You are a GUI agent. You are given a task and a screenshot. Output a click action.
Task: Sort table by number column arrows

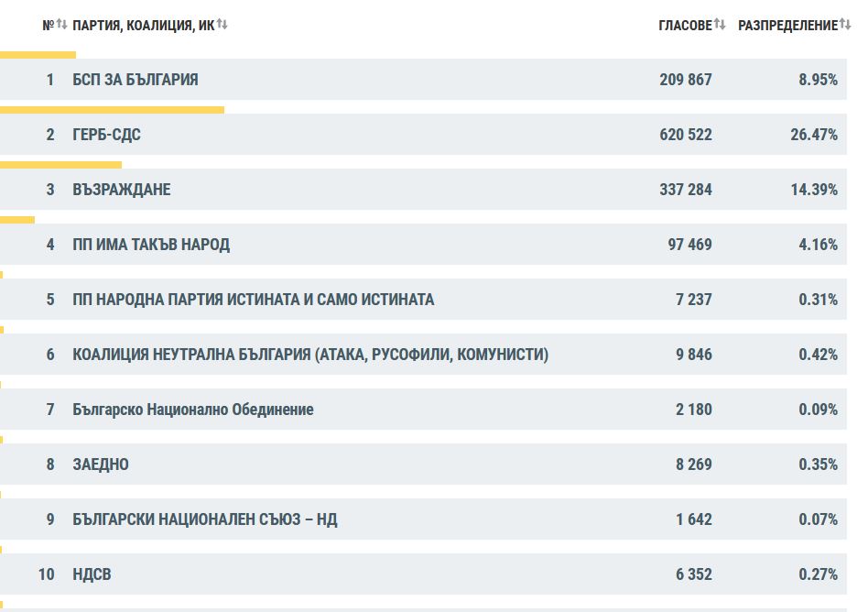pos(62,25)
